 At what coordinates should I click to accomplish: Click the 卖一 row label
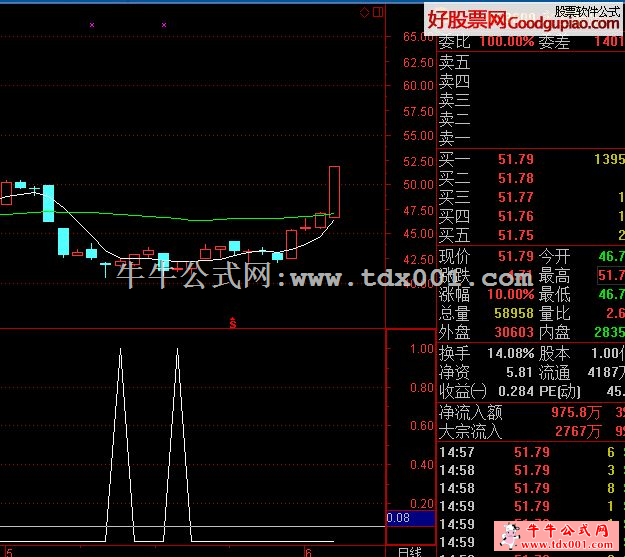(454, 139)
